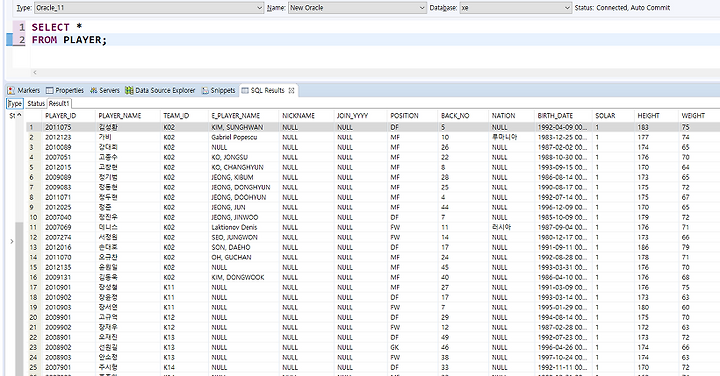
Task: Open the Snippets tab
Action: click(219, 90)
